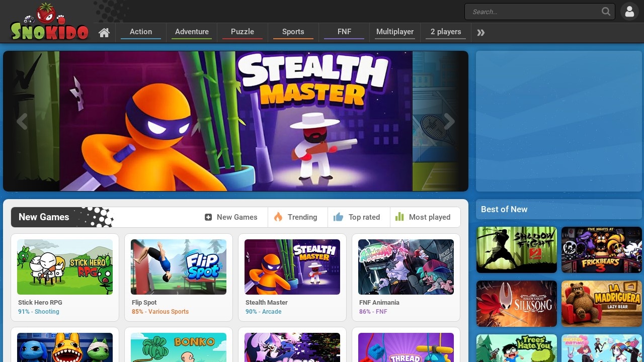Open the Stealth Master carousel banner

point(236,121)
